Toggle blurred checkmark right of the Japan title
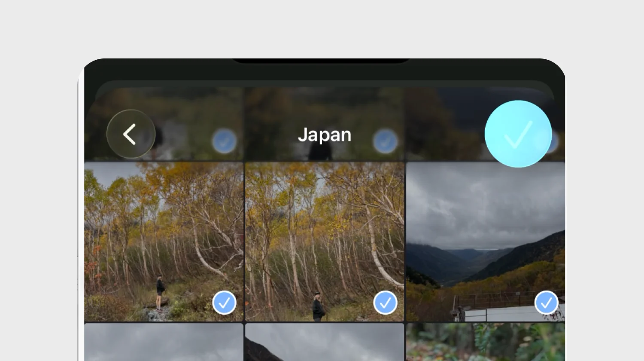Image resolution: width=644 pixels, height=361 pixels. [385, 141]
